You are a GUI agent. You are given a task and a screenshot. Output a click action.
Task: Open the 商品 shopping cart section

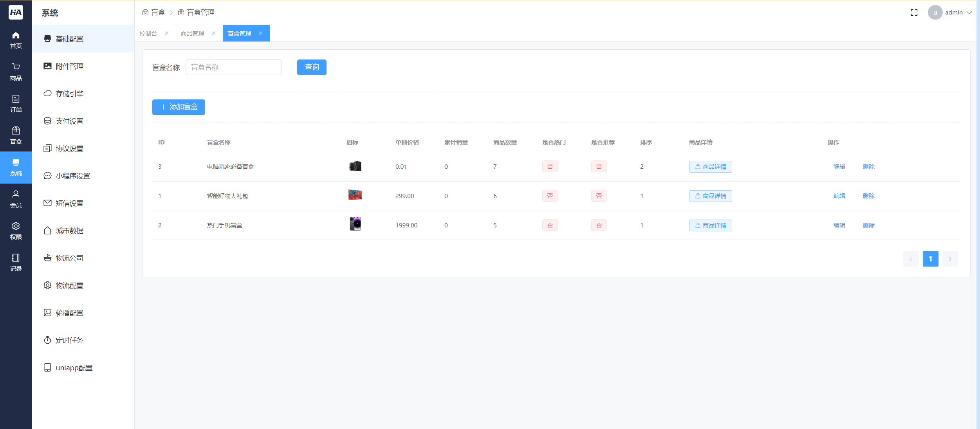[16, 72]
